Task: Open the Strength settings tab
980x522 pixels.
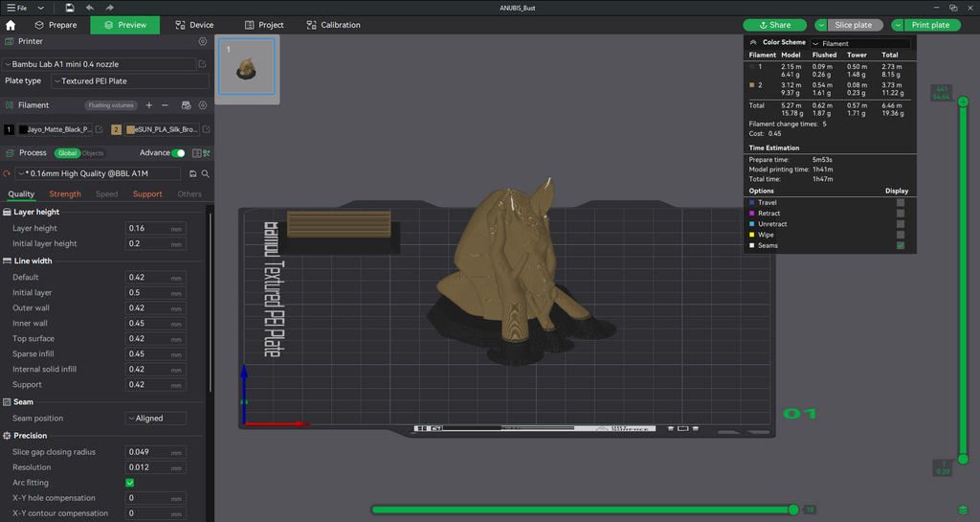Action: 65,194
